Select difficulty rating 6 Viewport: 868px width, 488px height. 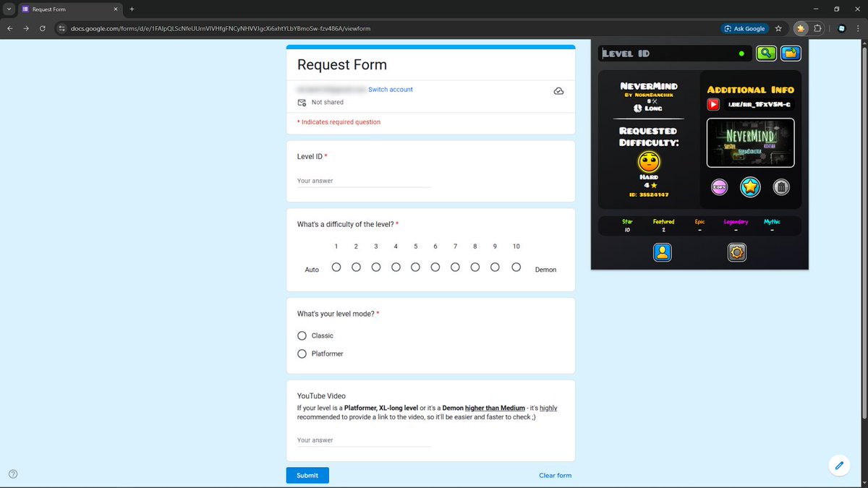435,267
